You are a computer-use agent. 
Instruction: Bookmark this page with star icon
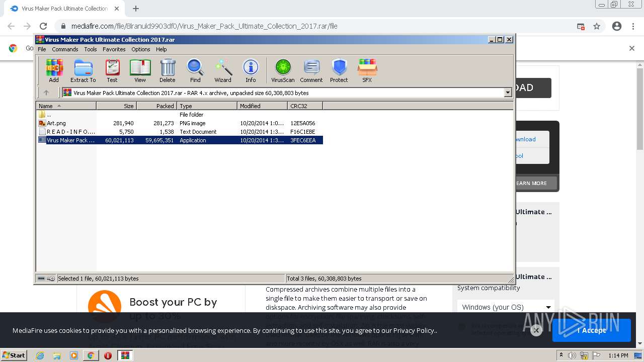click(597, 26)
